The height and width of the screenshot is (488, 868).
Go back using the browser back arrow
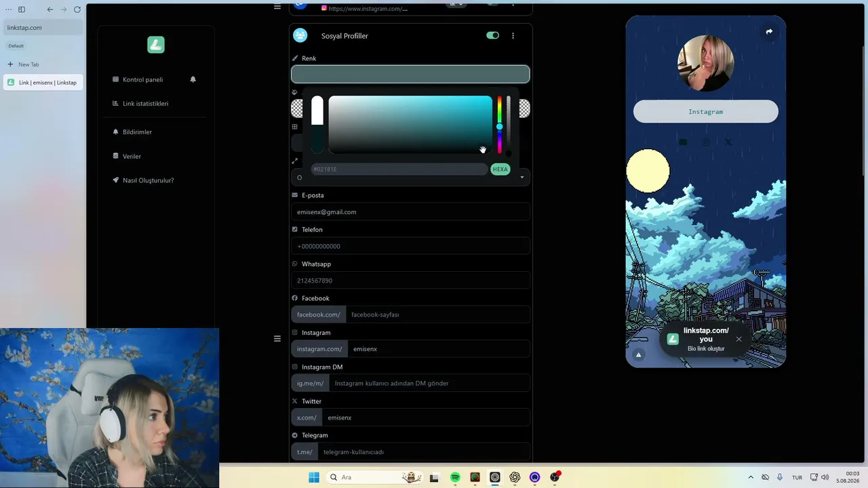click(50, 9)
